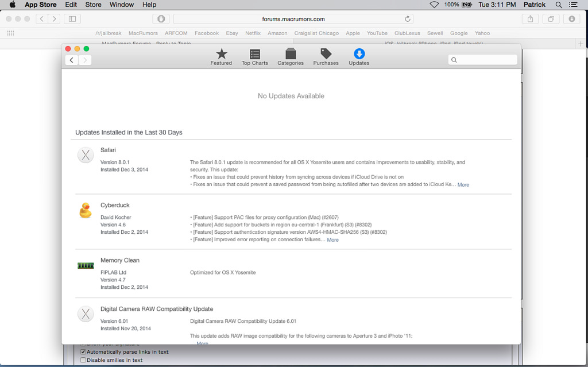This screenshot has height=367, width=588.
Task: Open the Craigslist Chicago bookmark
Action: tap(316, 33)
